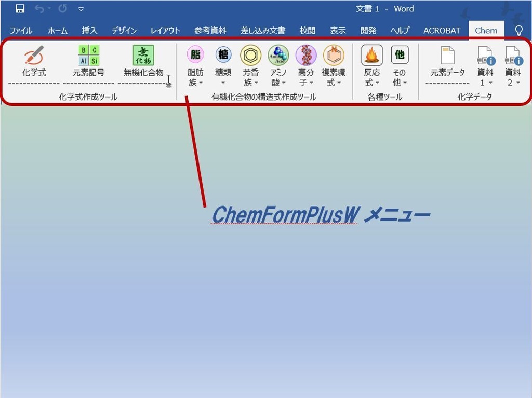Click the Redo icon
The height and width of the screenshot is (398, 532).
point(62,8)
